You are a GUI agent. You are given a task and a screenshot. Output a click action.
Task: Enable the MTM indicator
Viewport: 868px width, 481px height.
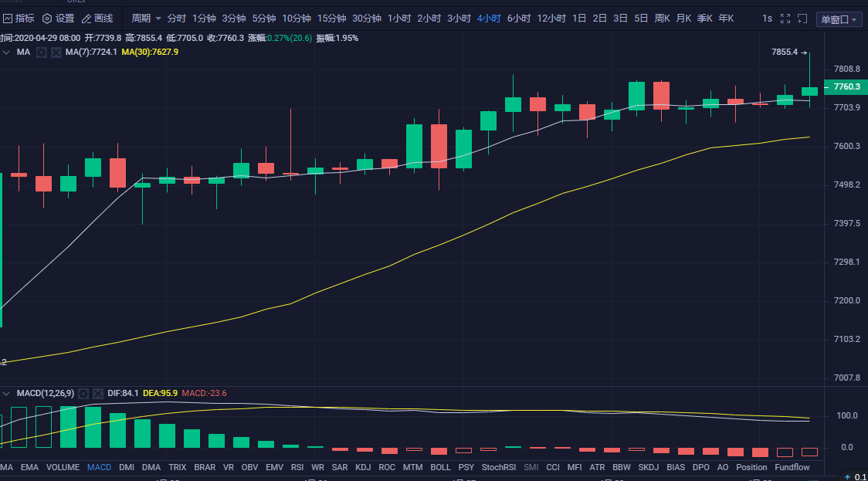point(412,468)
